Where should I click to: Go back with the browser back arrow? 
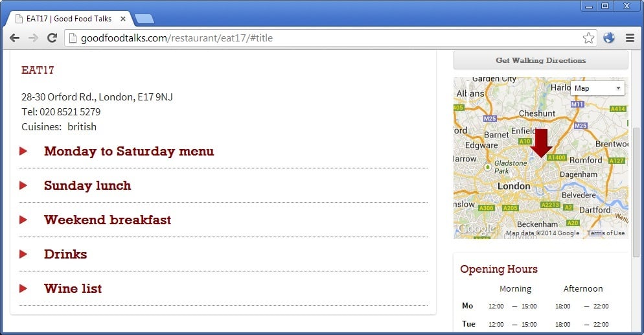pyautogui.click(x=14, y=38)
